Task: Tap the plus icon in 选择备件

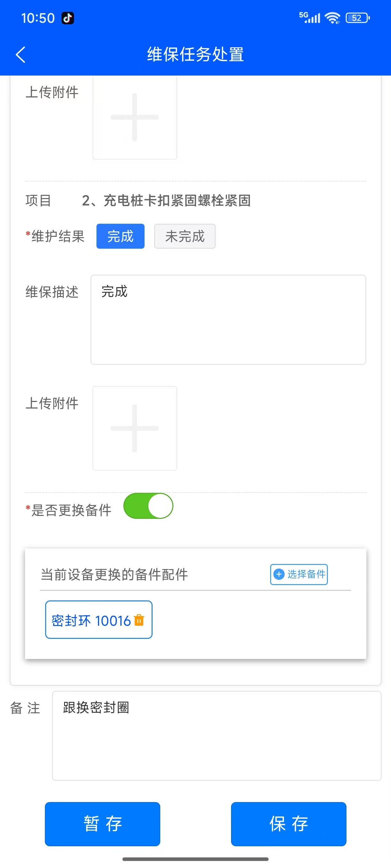Action: pyautogui.click(x=279, y=574)
